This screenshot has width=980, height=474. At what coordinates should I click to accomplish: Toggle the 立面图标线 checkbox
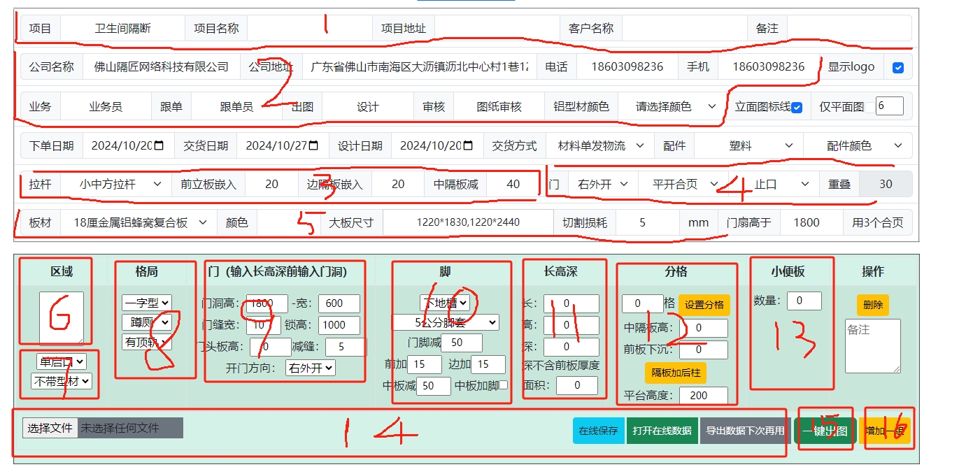point(796,107)
